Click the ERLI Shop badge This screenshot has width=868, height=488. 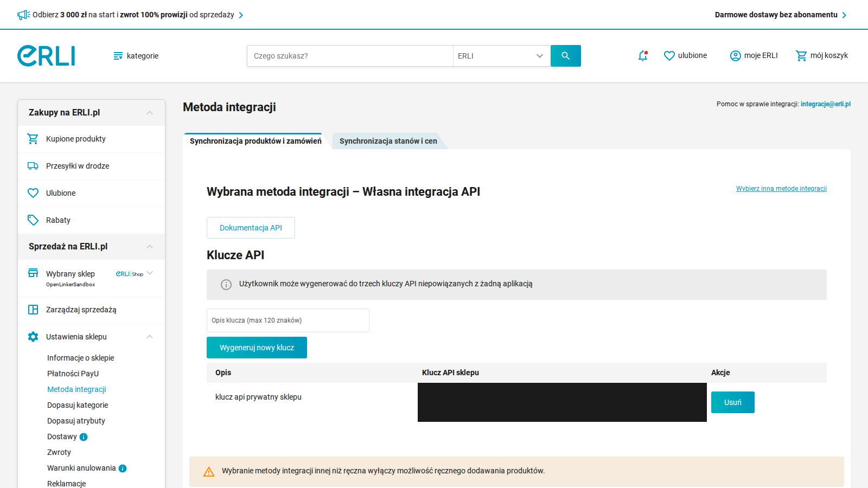tap(130, 274)
